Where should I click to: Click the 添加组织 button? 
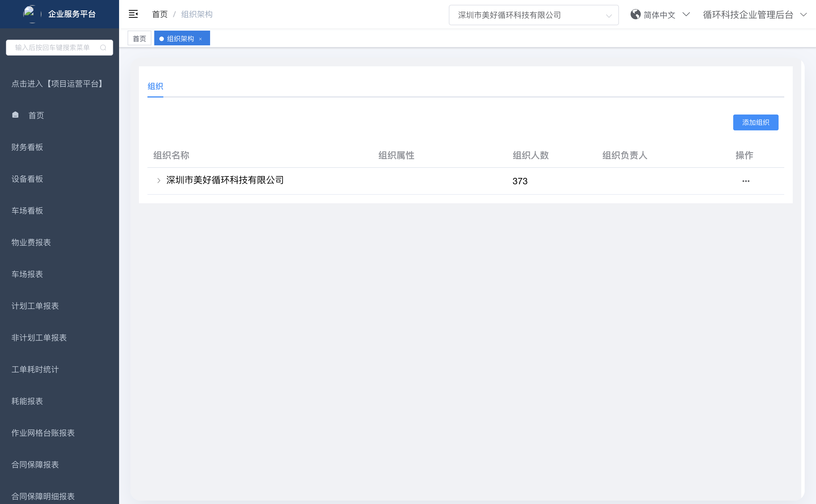(x=755, y=122)
